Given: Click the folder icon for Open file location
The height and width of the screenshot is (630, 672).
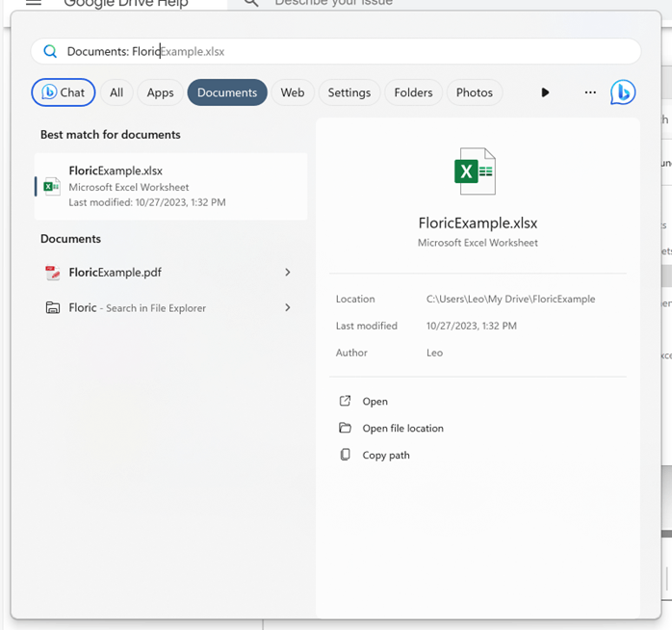Looking at the screenshot, I should [345, 428].
